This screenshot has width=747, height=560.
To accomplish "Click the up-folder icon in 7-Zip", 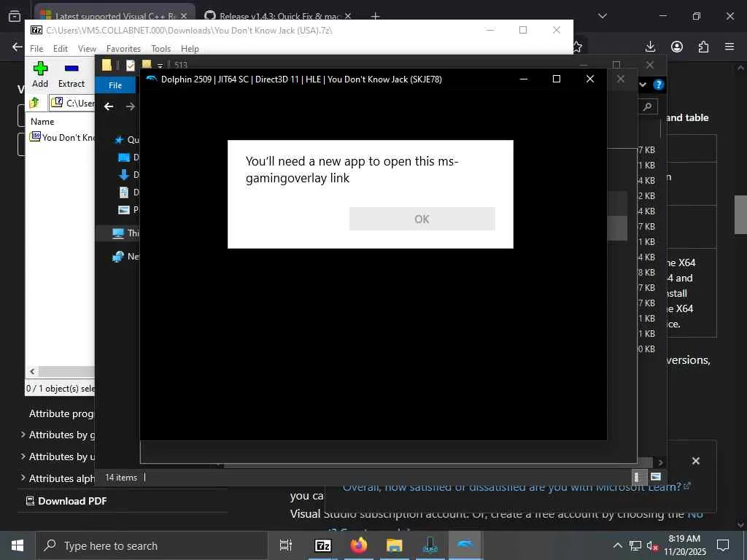I will (34, 102).
